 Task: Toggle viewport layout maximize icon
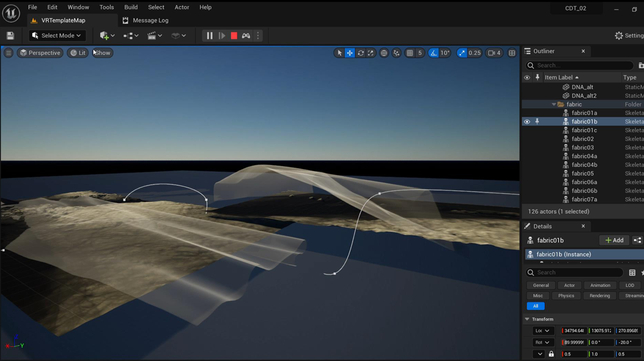[x=512, y=53]
